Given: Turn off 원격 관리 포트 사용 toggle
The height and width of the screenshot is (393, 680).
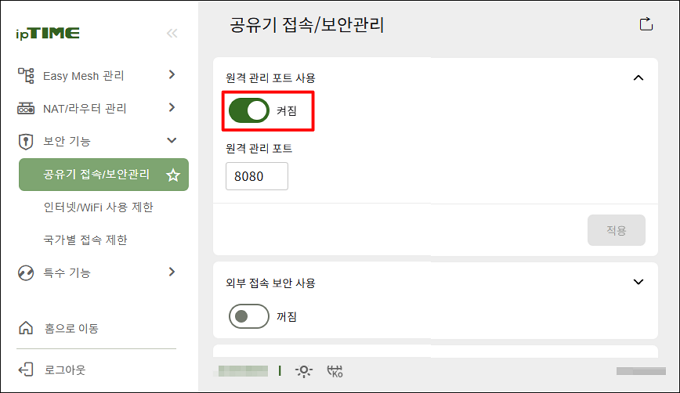Looking at the screenshot, I should click(249, 111).
